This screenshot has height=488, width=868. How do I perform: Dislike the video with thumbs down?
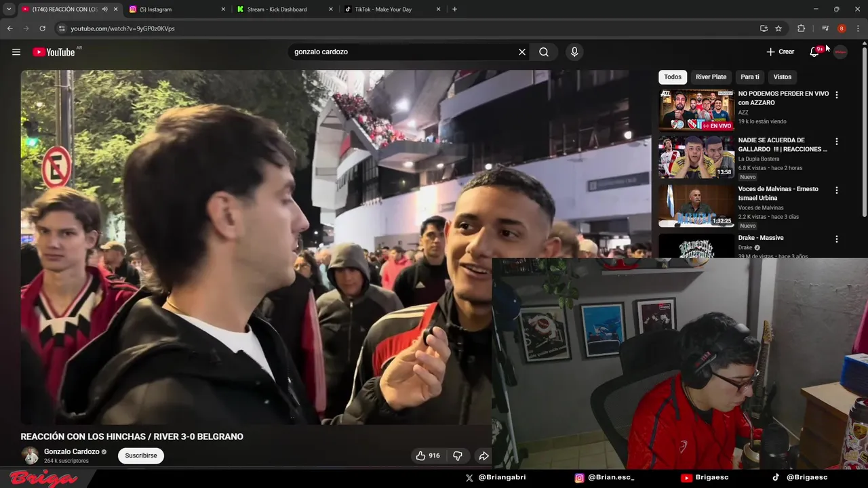(458, 456)
